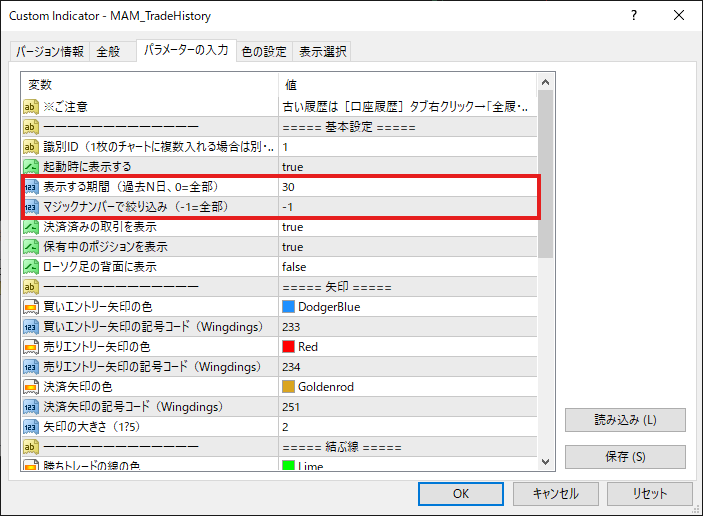Image resolution: width=703 pixels, height=516 pixels.
Task: Open the バージョン情報 tab
Action: pyautogui.click(x=50, y=52)
